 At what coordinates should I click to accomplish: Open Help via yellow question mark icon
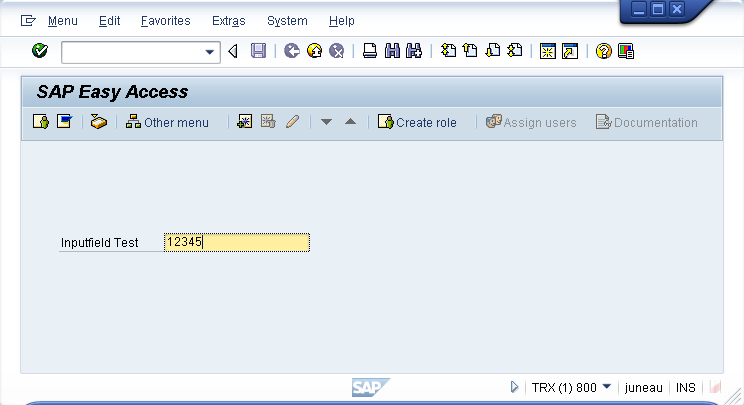click(x=604, y=51)
